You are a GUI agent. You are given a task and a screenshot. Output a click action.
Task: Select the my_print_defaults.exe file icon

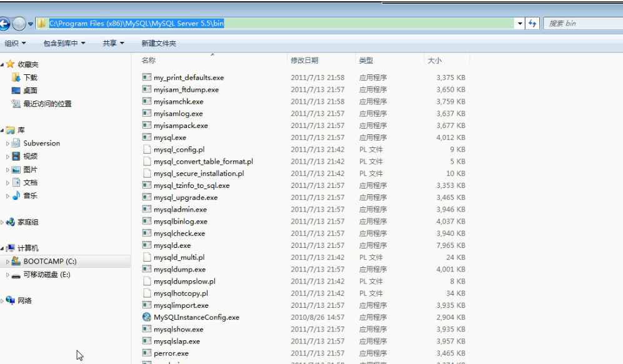(147, 77)
